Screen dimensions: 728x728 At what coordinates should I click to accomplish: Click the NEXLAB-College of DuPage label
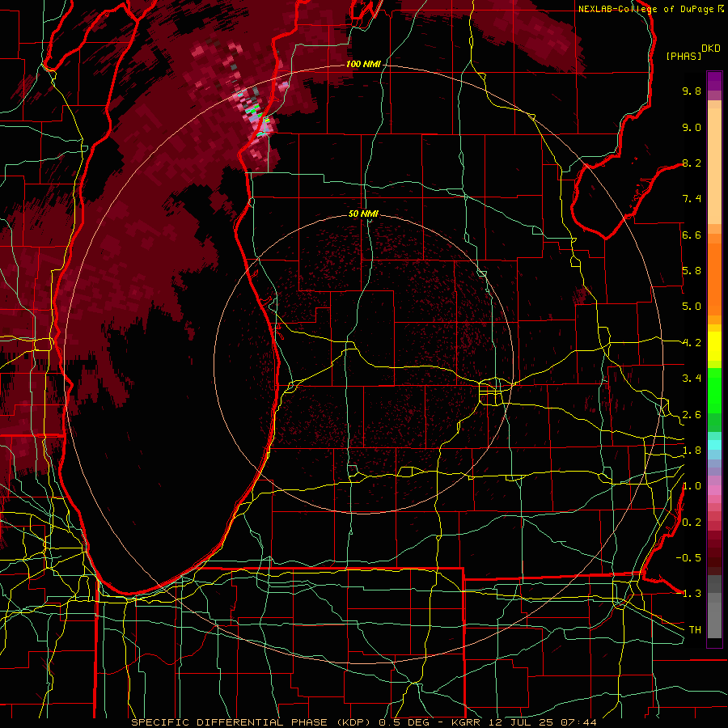(646, 9)
